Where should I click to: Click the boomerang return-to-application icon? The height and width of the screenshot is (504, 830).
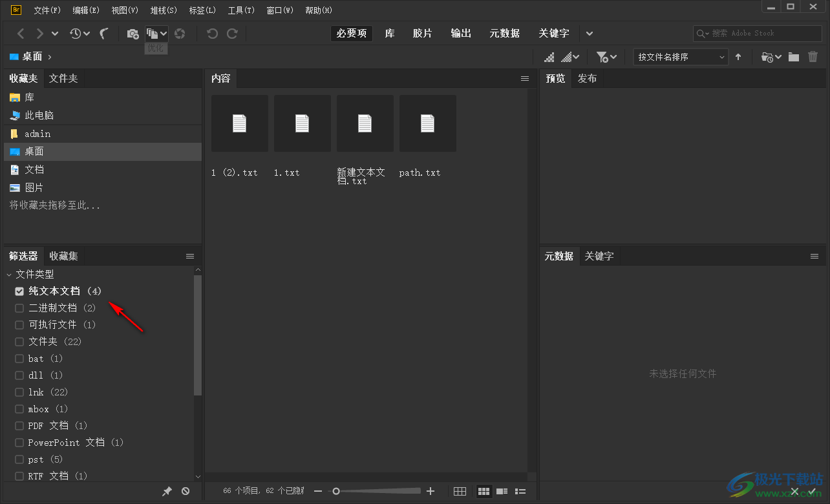[x=104, y=34]
